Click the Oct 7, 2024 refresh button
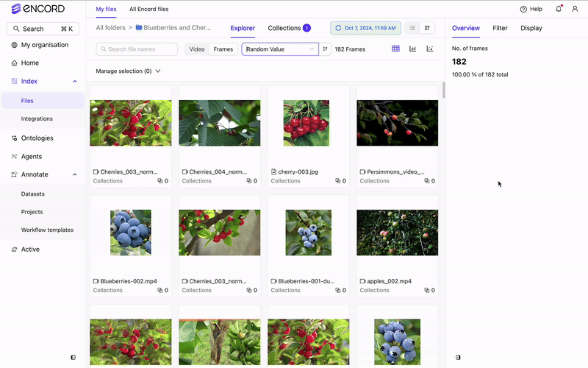 point(365,28)
